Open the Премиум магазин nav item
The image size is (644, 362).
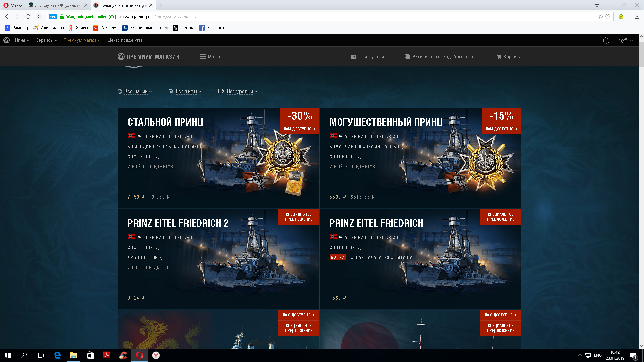82,40
